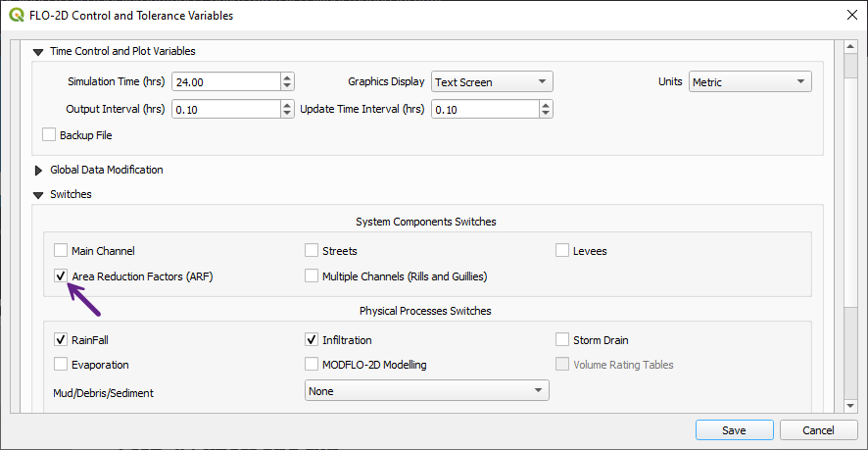The width and height of the screenshot is (868, 450).
Task: Check Multiple Channels (Rills and Guillies)
Action: pyautogui.click(x=313, y=276)
